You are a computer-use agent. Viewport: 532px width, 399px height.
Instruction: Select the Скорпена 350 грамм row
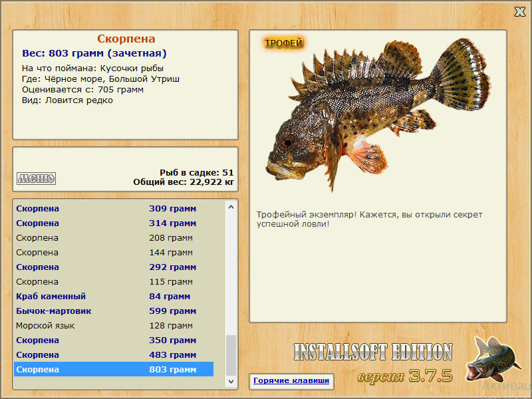point(114,340)
